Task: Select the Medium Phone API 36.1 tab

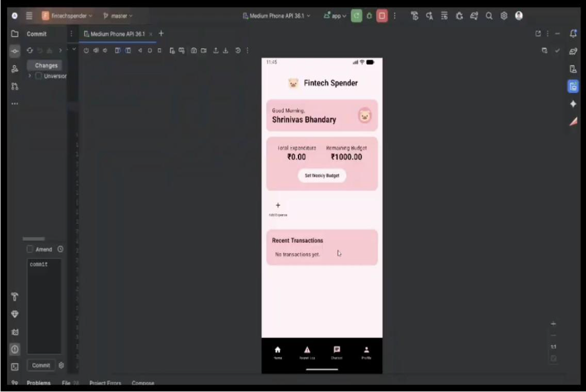Action: pyautogui.click(x=117, y=34)
